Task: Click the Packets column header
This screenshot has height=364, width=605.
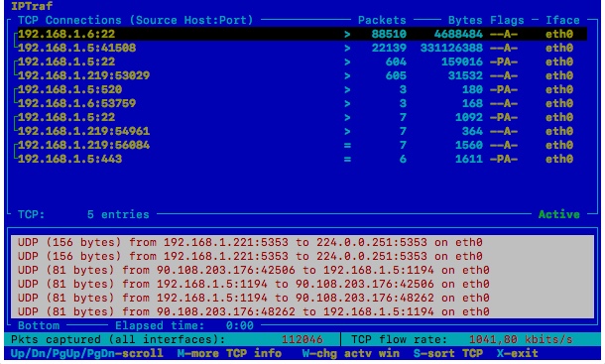Action: point(382,20)
